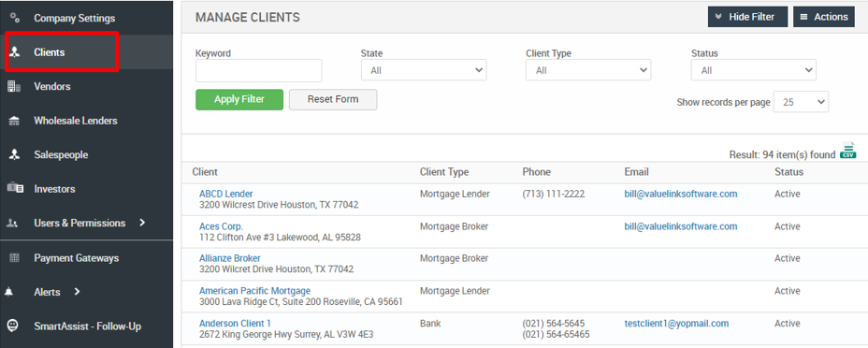Navigate to Investors in the sidebar
Screen dimensions: 868x348
click(x=54, y=189)
